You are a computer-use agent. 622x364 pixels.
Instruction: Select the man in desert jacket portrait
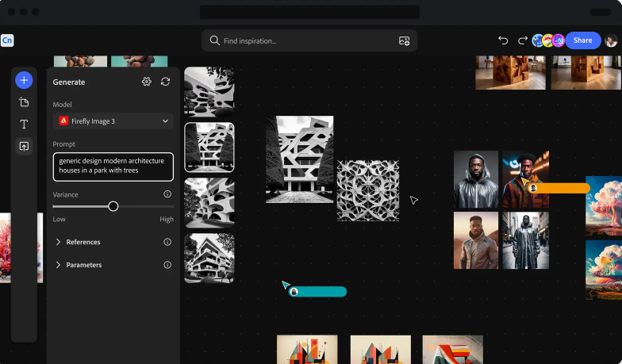476,240
